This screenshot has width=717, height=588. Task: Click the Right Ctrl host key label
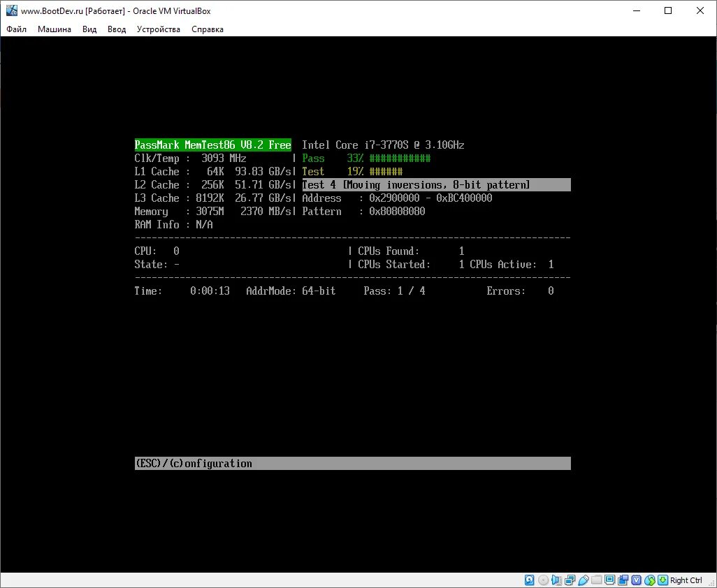pyautogui.click(x=686, y=580)
